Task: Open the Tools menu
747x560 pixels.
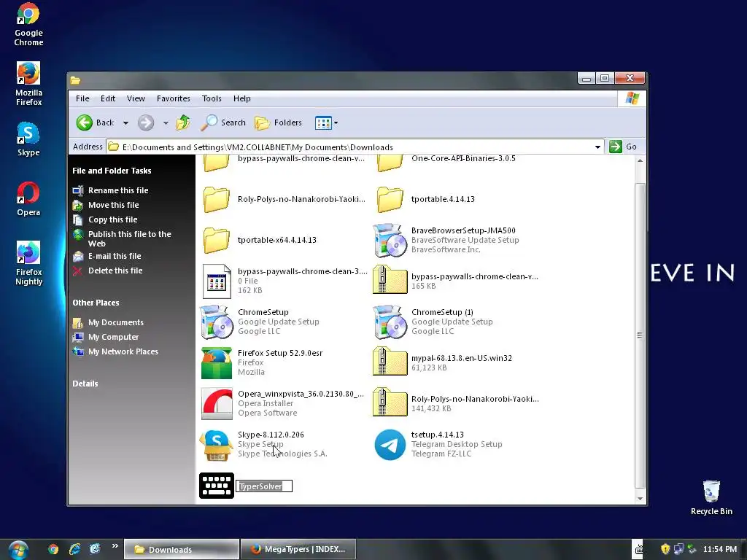Action: point(212,98)
